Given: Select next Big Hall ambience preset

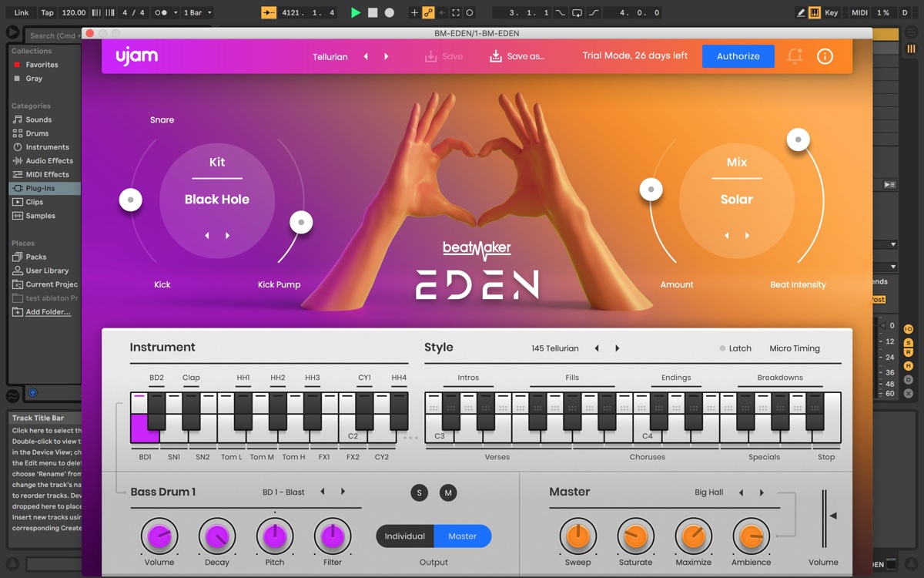Looking at the screenshot, I should coord(762,492).
